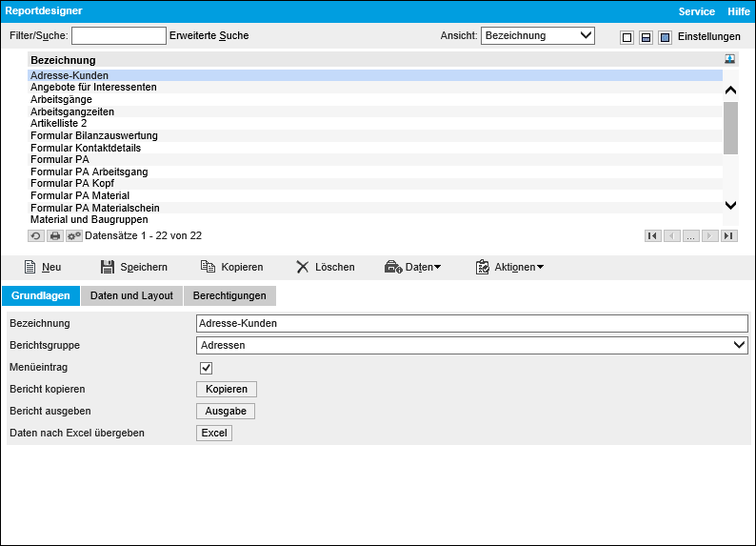Screen dimensions: 756x546
Task: Jump to the last page of records
Action: click(729, 236)
